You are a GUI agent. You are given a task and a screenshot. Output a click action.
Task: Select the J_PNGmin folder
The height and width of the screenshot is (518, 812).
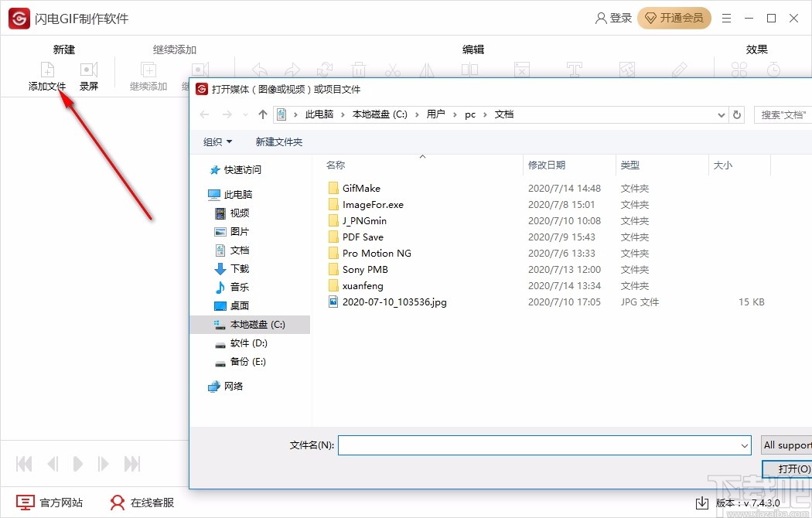pyautogui.click(x=357, y=221)
